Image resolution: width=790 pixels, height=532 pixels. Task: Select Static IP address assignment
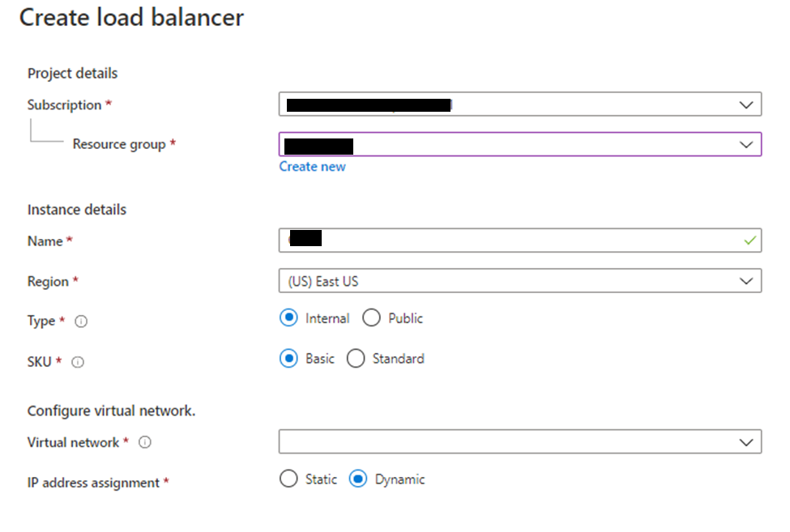coord(288,479)
